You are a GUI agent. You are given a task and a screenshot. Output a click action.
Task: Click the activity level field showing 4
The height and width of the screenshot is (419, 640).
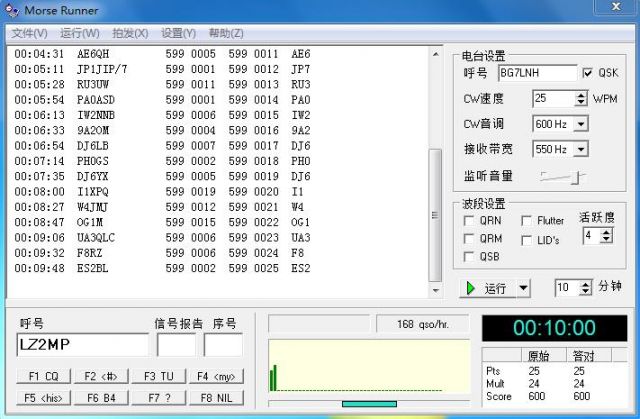tap(592, 236)
